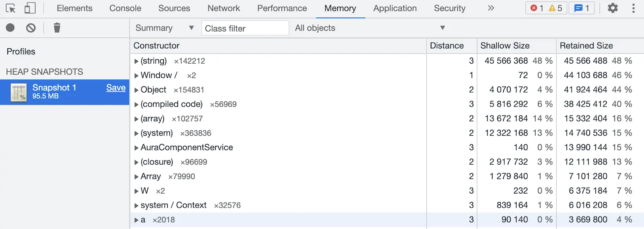Click the ×142212 instance count
Viewport: 644px width, 229px height.
pos(190,61)
